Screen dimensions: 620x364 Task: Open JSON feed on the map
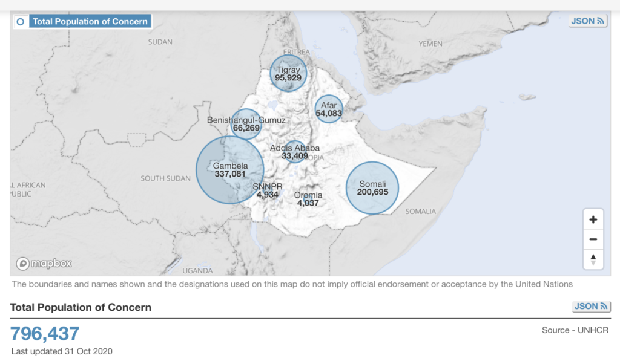[x=587, y=21]
